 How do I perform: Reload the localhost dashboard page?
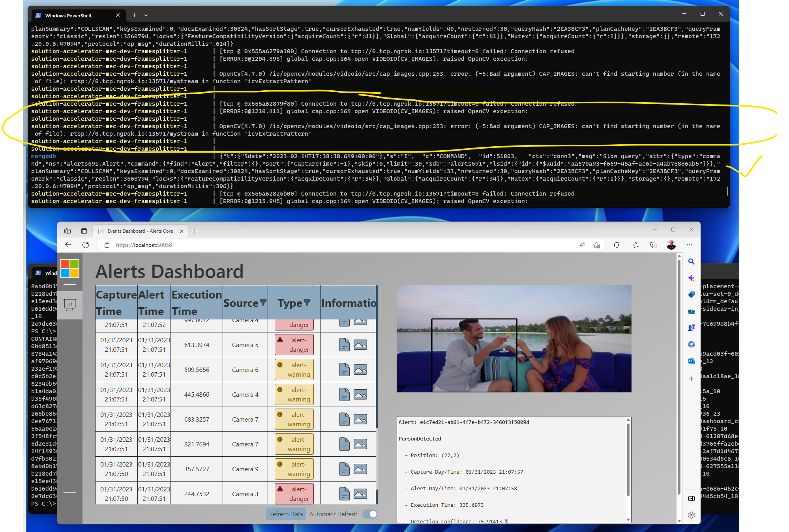coord(86,245)
